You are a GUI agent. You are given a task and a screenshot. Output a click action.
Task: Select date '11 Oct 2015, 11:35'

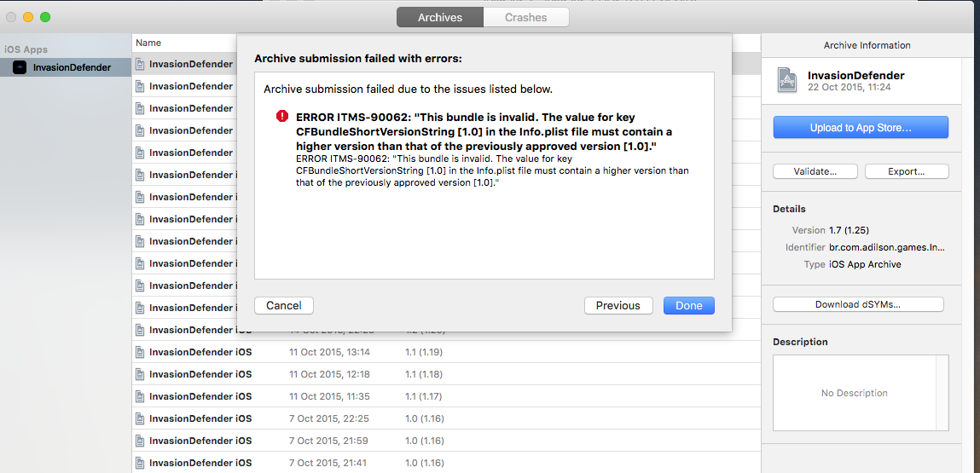pos(329,396)
